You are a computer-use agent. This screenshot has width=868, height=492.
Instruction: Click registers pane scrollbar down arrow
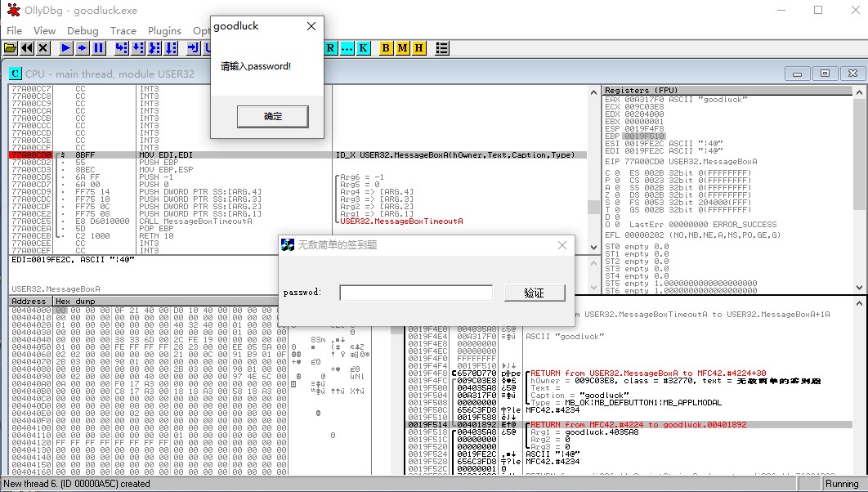click(859, 287)
